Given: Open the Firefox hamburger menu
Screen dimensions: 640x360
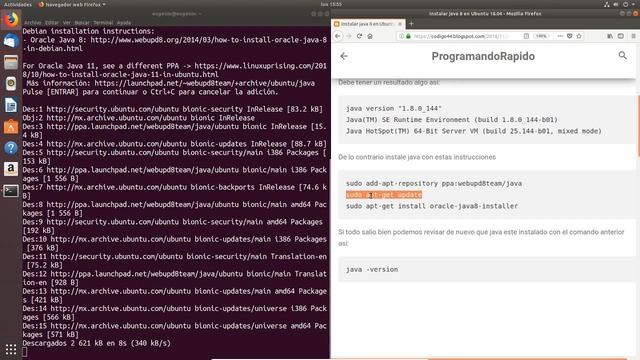Looking at the screenshot, I should (633, 36).
